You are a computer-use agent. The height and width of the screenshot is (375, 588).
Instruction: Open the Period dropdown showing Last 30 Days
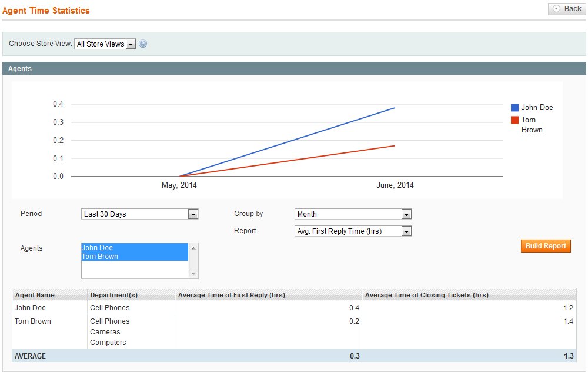point(139,214)
